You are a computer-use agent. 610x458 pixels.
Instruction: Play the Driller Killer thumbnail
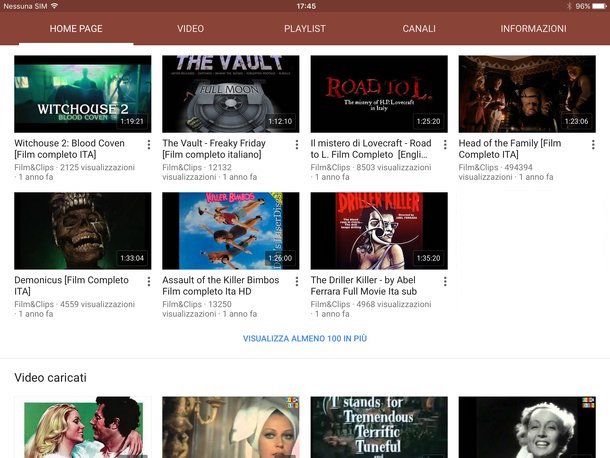click(379, 231)
